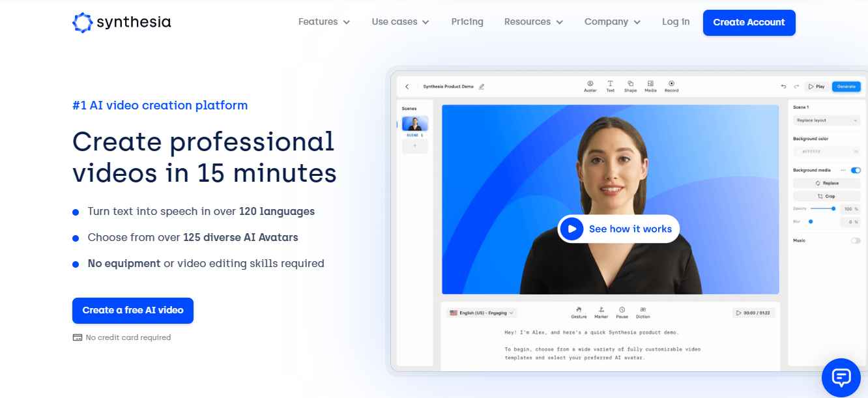Click the Play button in the demo editor
This screenshot has height=398, width=868.
pyautogui.click(x=817, y=86)
